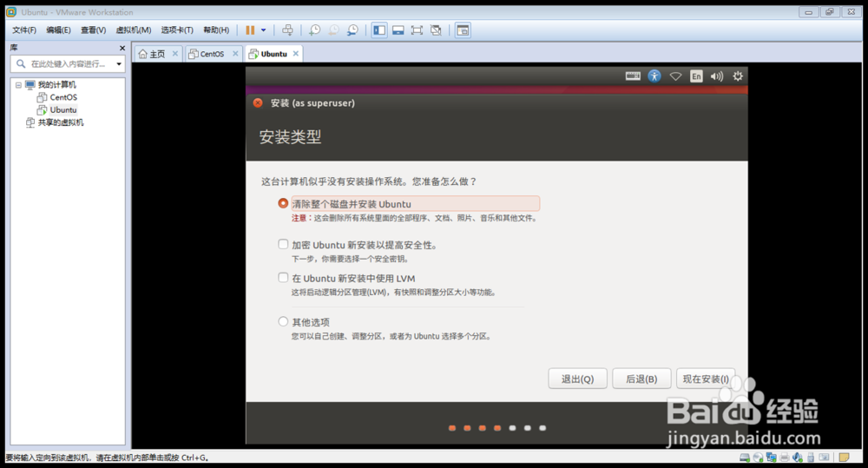Viewport: 868px width, 468px height.
Task: Select the 其他选项 radio button
Action: [x=283, y=321]
